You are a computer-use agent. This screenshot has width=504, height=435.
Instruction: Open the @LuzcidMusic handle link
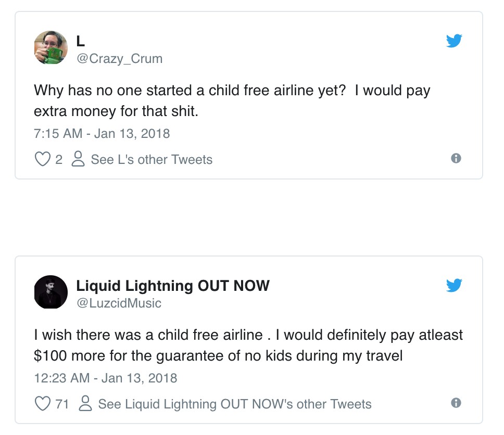pos(119,303)
